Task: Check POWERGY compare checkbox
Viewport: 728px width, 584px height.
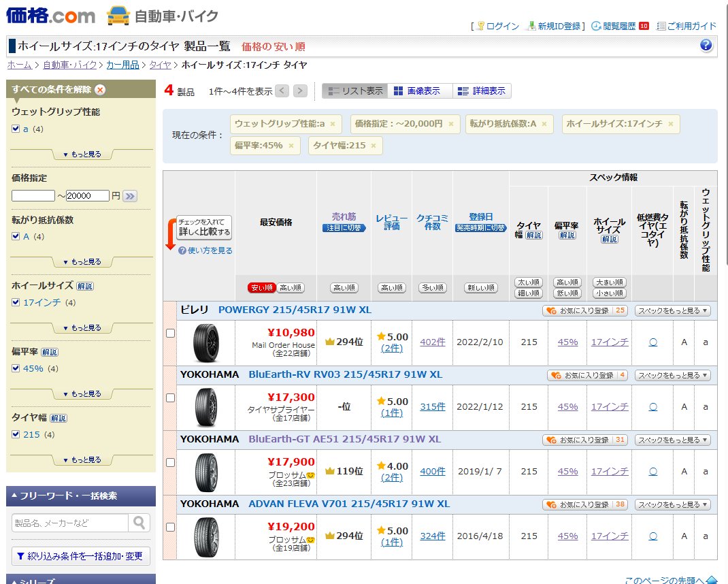Action: [170, 333]
